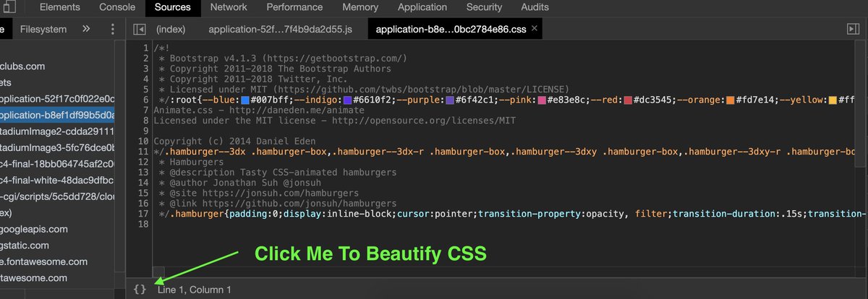Switch to the application-52f JS file tab
The image size is (868, 299).
[x=280, y=30]
